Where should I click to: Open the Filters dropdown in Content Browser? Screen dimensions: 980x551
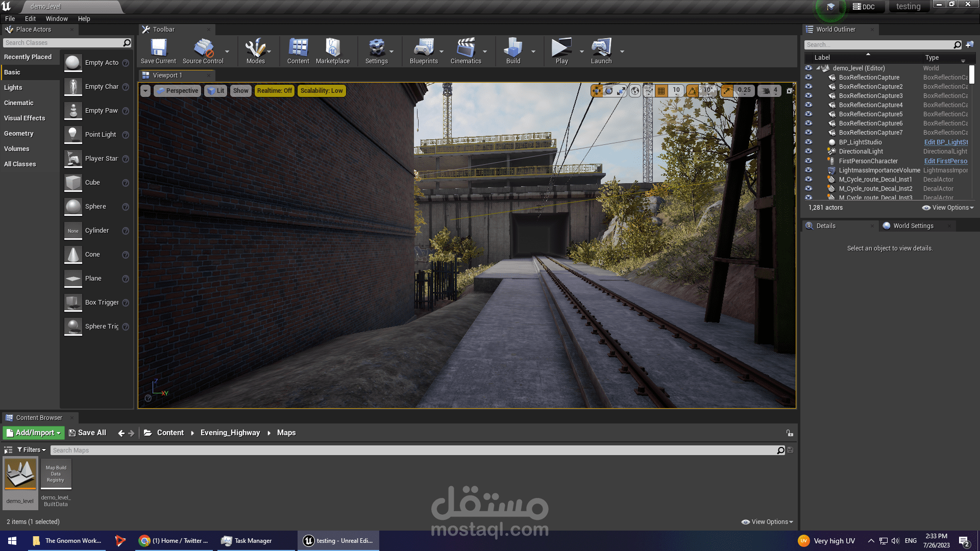click(x=32, y=450)
